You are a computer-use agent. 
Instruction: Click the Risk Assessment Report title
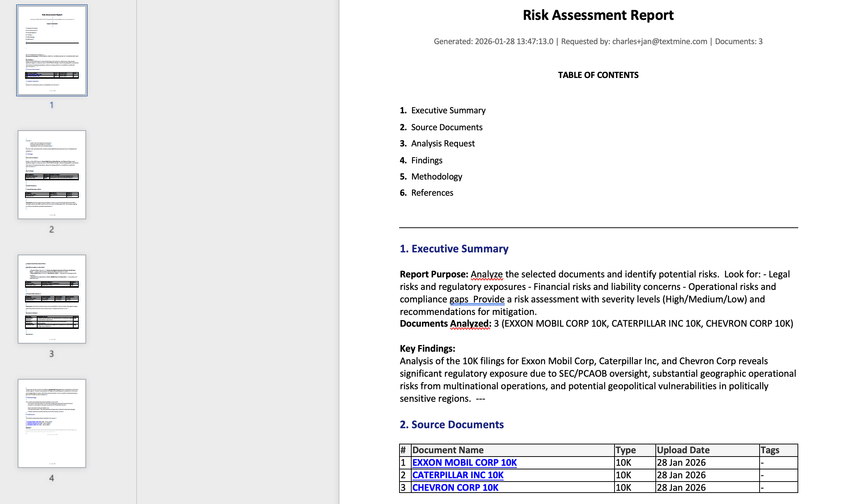(x=598, y=15)
